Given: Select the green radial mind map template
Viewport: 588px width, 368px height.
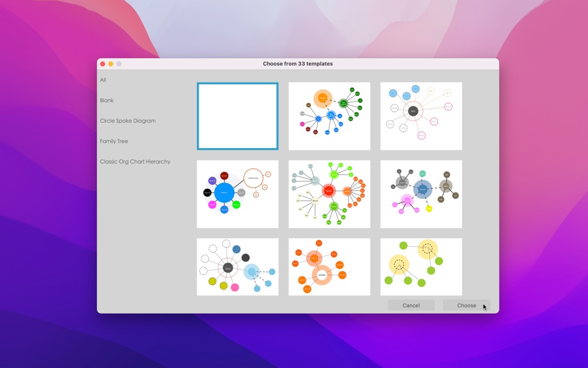Looking at the screenshot, I should pyautogui.click(x=329, y=116).
